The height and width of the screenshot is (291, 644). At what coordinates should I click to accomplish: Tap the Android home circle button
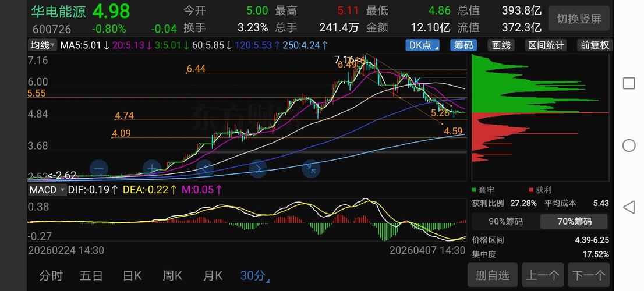629,145
